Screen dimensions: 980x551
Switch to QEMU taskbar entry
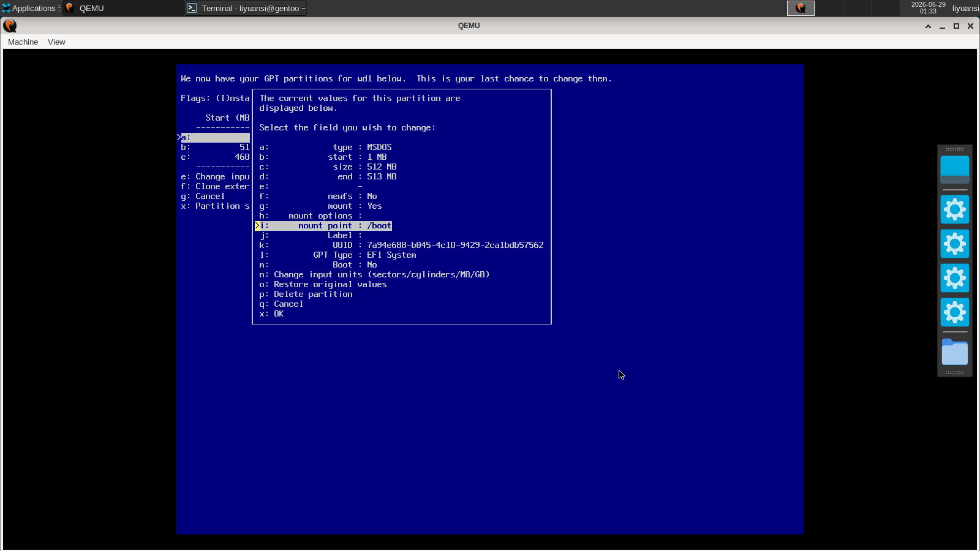(x=123, y=8)
